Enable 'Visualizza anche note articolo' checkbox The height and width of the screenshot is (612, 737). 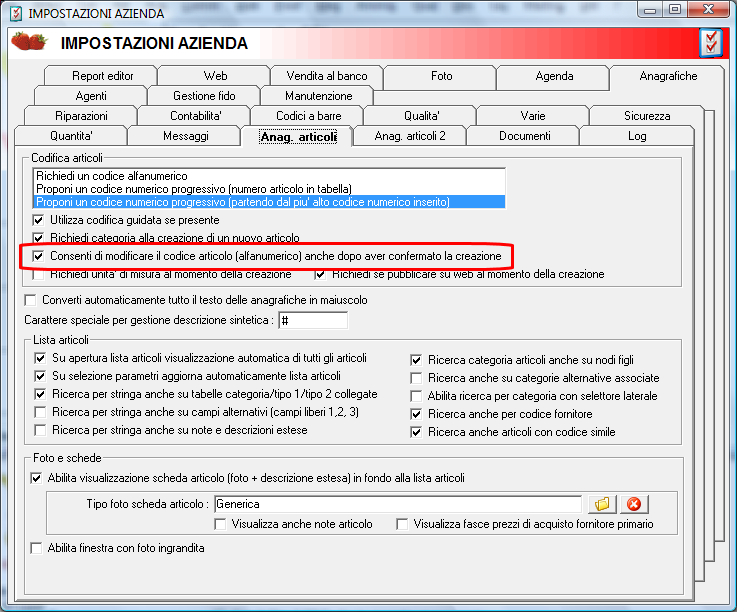[220, 525]
